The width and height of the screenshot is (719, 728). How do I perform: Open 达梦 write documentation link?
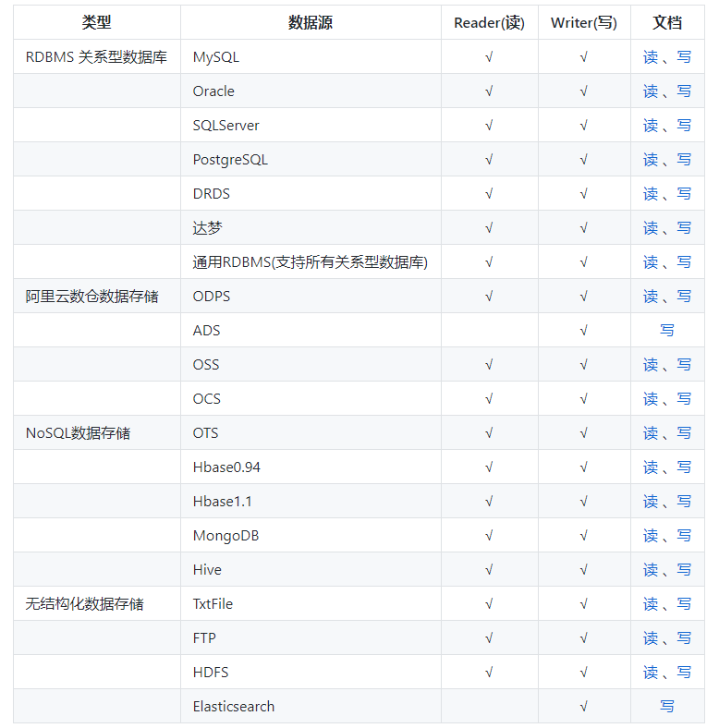click(684, 228)
